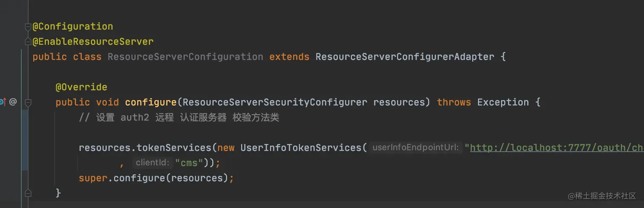This screenshot has width=644, height=208.
Task: Collapse the configure method fold toggle
Action: point(28,102)
